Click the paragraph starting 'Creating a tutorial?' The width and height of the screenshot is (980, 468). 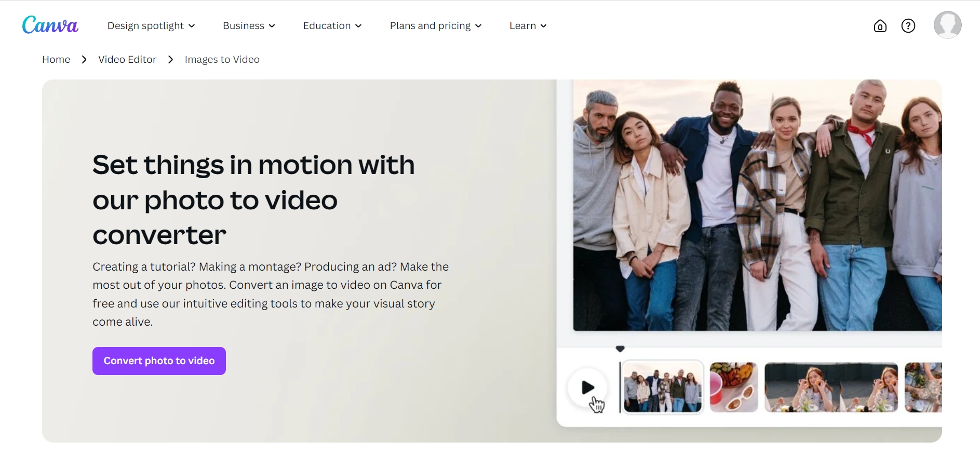[x=271, y=294]
